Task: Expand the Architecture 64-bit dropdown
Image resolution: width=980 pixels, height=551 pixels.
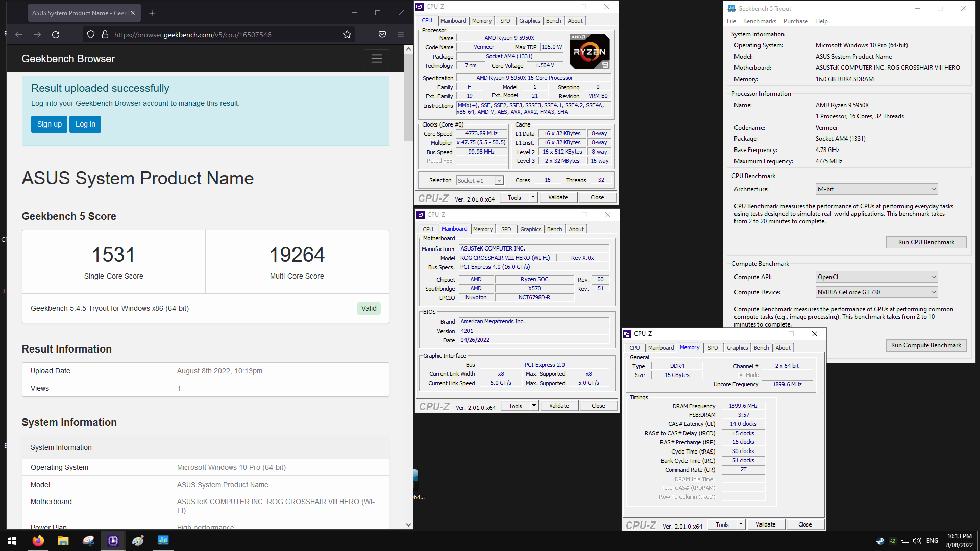Action: coord(877,189)
